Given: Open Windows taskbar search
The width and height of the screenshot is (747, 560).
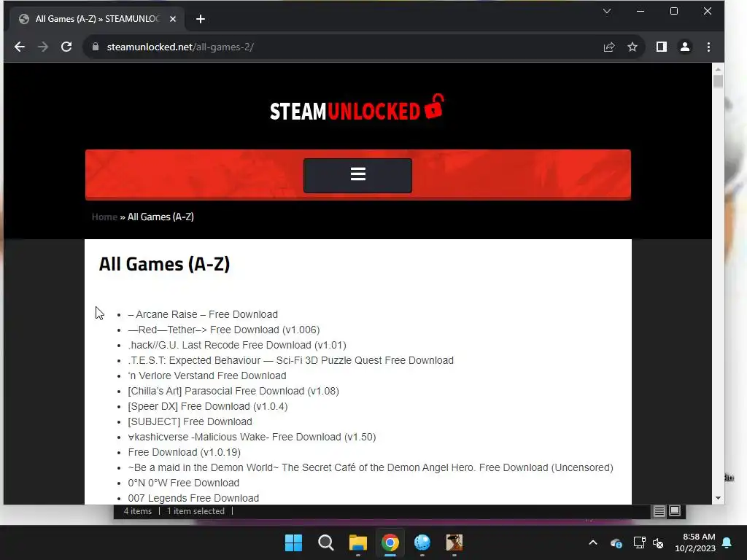Looking at the screenshot, I should point(326,542).
